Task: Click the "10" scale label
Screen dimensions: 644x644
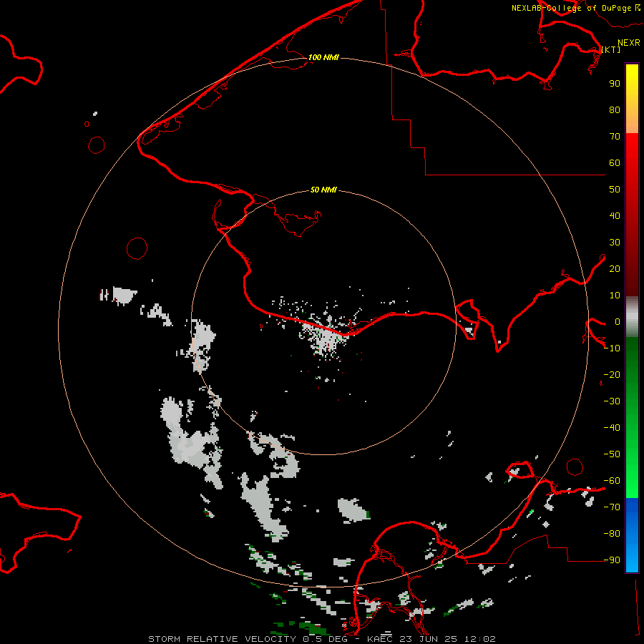Action: click(615, 296)
